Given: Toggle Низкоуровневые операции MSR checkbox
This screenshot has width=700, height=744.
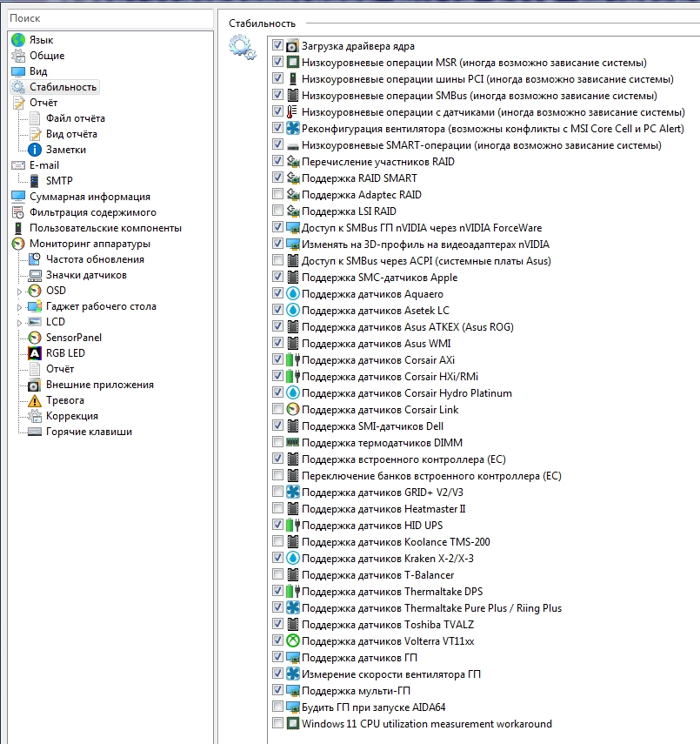Looking at the screenshot, I should tap(277, 62).
